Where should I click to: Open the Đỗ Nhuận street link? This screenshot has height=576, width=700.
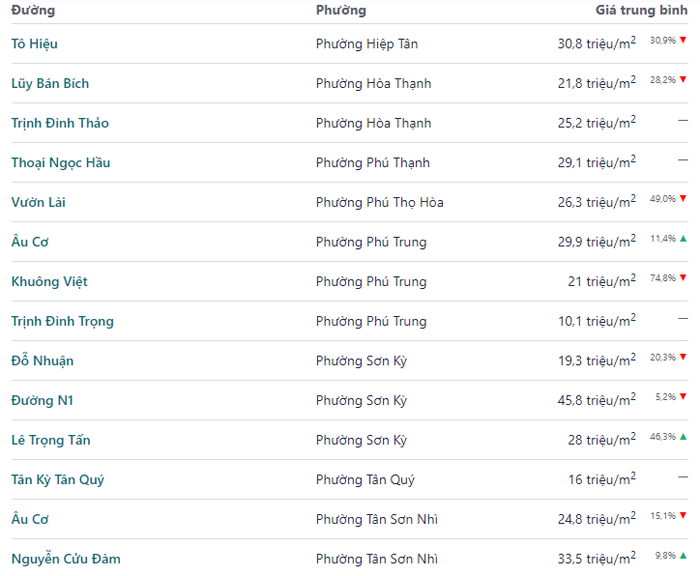(x=42, y=361)
